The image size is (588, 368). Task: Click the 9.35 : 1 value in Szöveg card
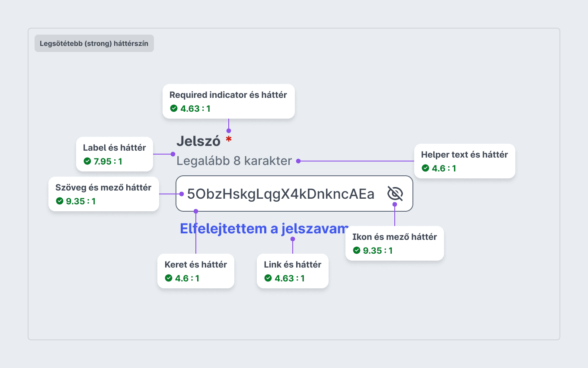81,201
